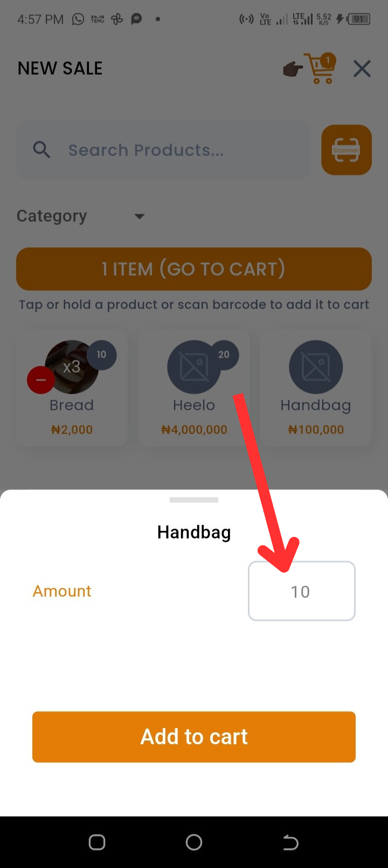Image resolution: width=388 pixels, height=868 pixels.
Task: Select the Bread product thumbnail
Action: (x=72, y=367)
